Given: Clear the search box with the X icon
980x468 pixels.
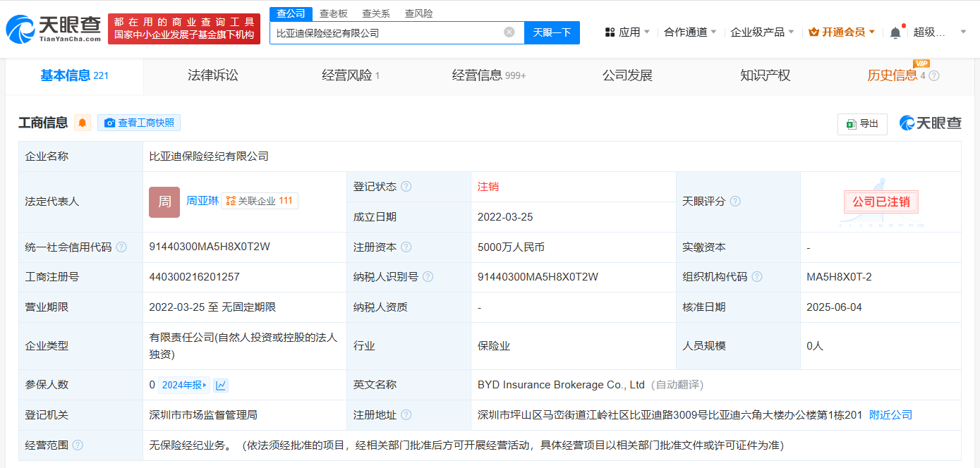Looking at the screenshot, I should (x=509, y=32).
